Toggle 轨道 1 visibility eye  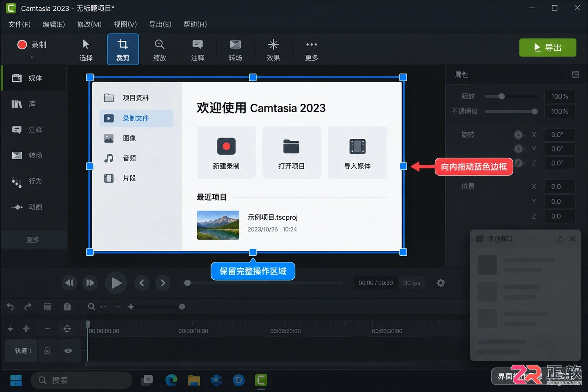68,351
